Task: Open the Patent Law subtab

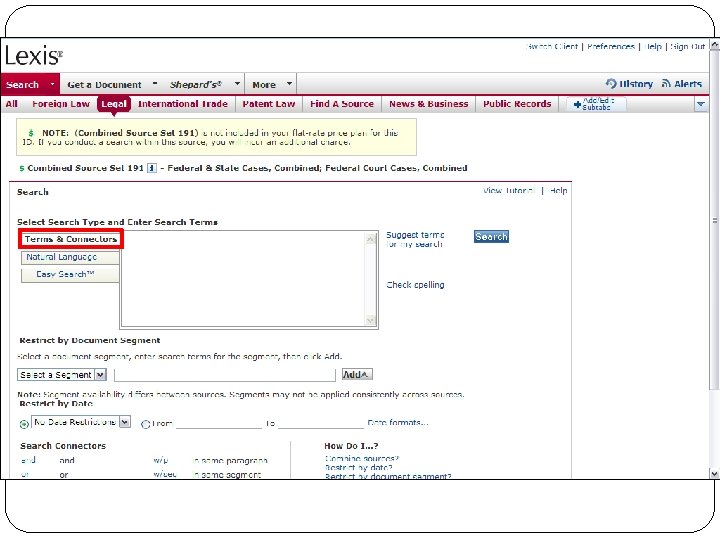Action: tap(269, 104)
